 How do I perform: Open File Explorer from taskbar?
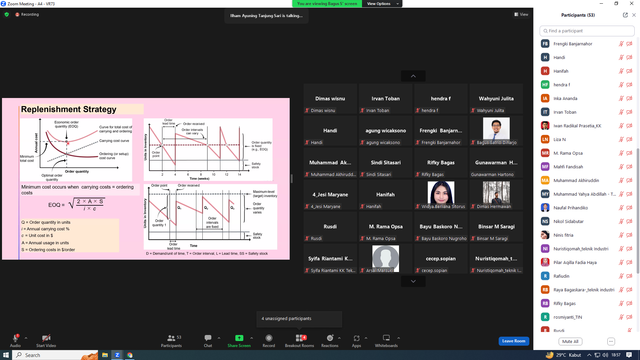tap(105, 355)
